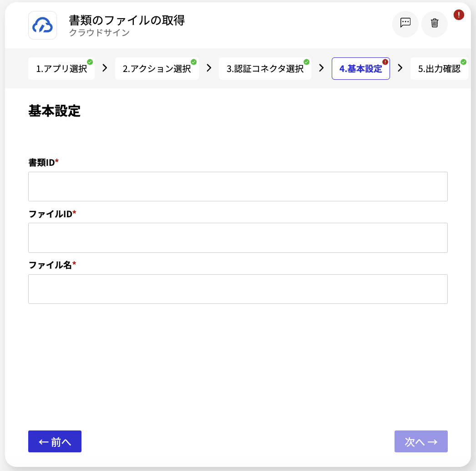This screenshot has width=476, height=471.
Task: Click the 書類ID field label
Action: click(43, 163)
